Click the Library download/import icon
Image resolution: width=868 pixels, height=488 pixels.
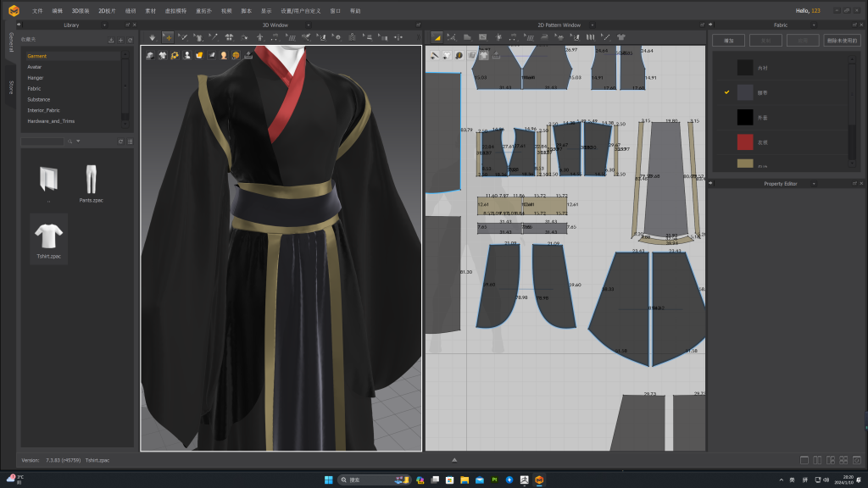coord(111,40)
